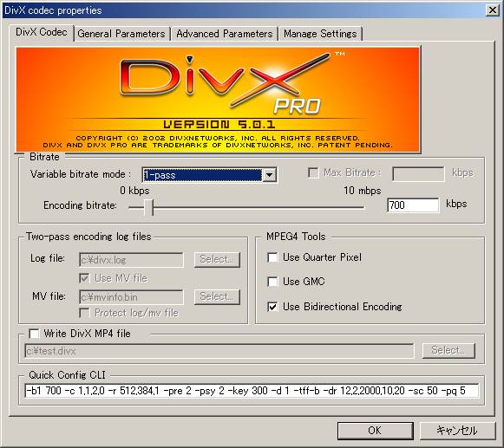This screenshot has height=448, width=504.
Task: Select the DivX Codec tab
Action: [x=42, y=32]
